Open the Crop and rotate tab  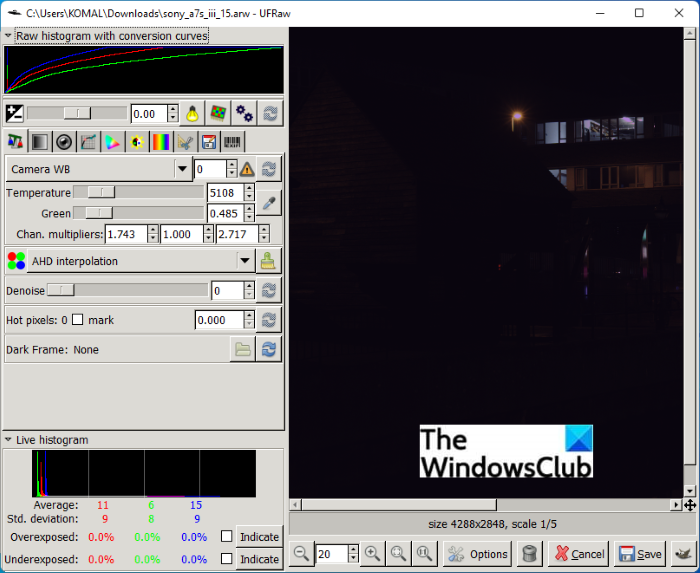point(185,142)
